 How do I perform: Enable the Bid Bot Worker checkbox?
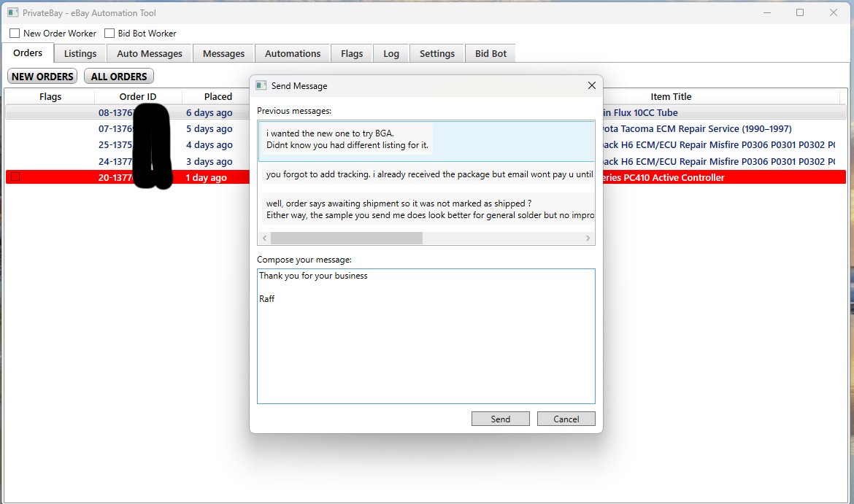click(x=109, y=33)
